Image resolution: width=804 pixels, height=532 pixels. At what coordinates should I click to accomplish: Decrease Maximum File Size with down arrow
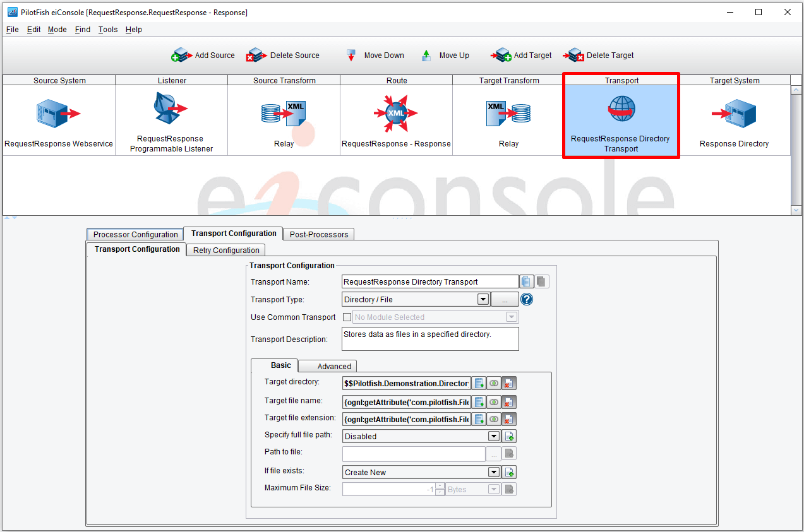tap(440, 492)
